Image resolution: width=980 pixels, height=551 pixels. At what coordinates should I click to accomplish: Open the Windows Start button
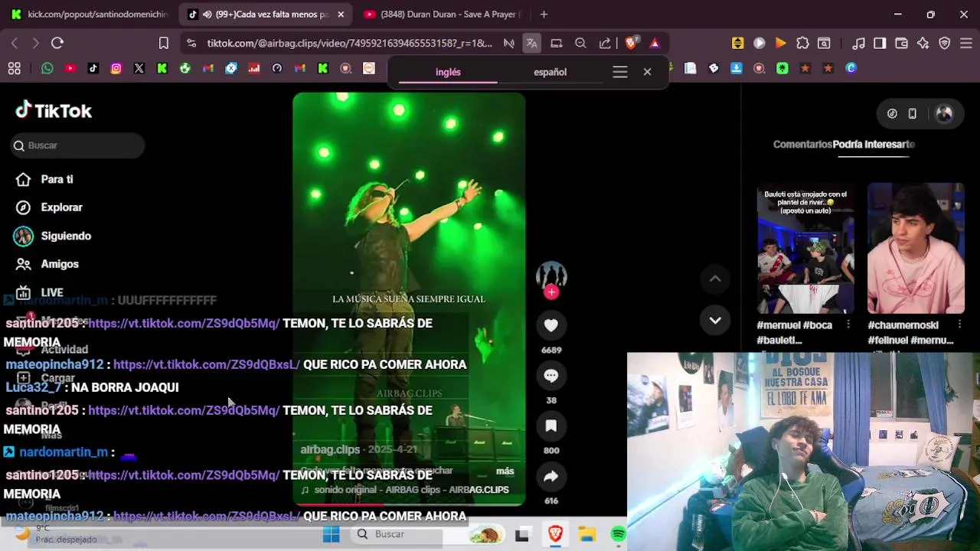click(x=331, y=534)
